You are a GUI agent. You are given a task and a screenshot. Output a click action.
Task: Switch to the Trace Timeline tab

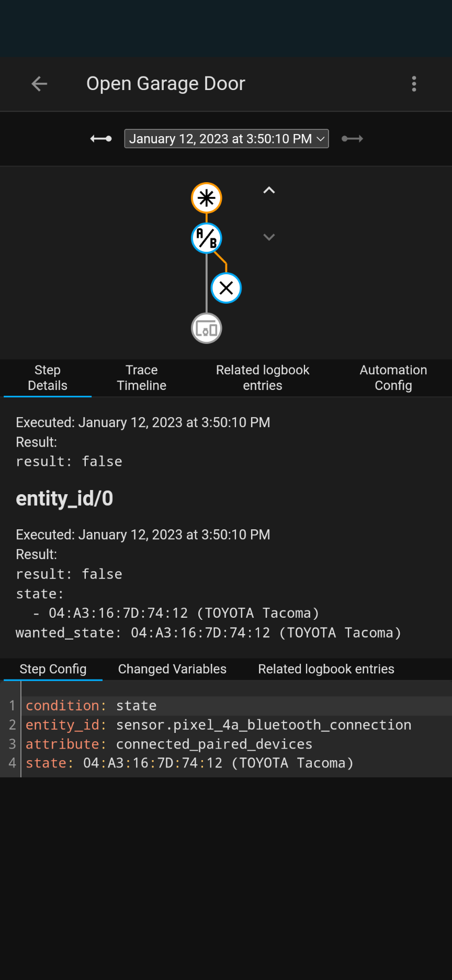(141, 377)
